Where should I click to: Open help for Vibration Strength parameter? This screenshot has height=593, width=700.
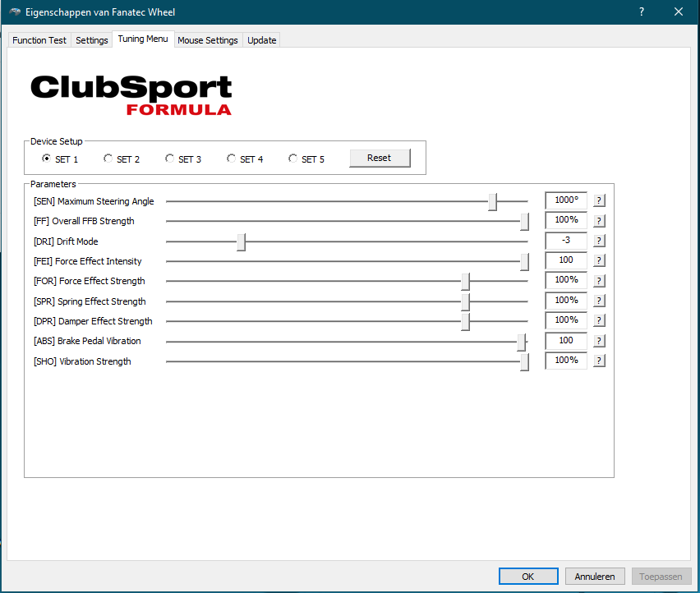coord(599,361)
